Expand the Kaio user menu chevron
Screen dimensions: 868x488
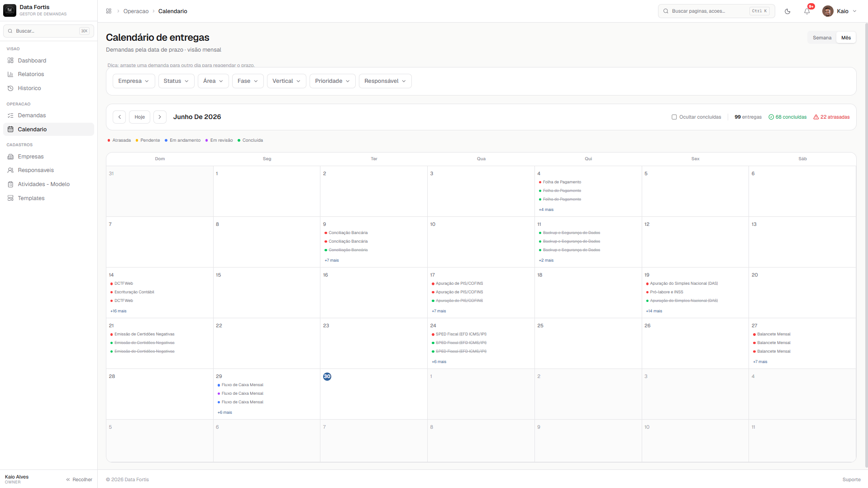[x=854, y=11]
